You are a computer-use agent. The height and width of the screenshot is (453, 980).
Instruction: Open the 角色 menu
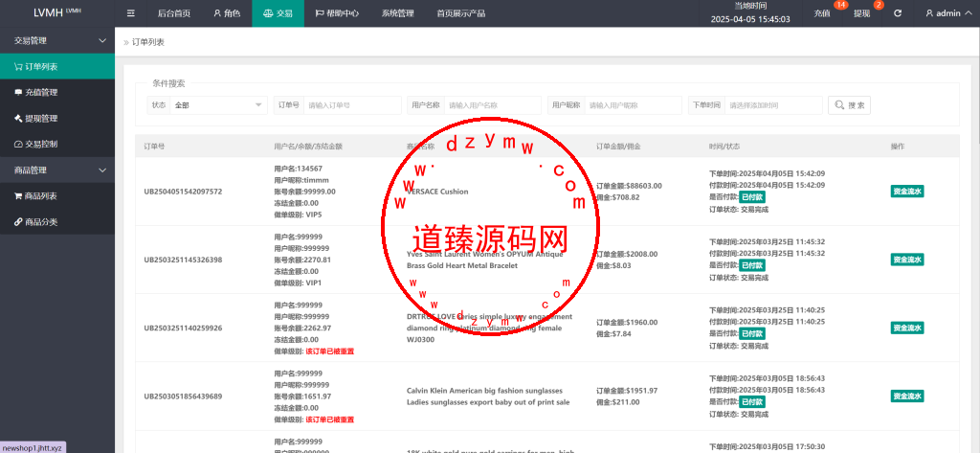pyautogui.click(x=227, y=13)
